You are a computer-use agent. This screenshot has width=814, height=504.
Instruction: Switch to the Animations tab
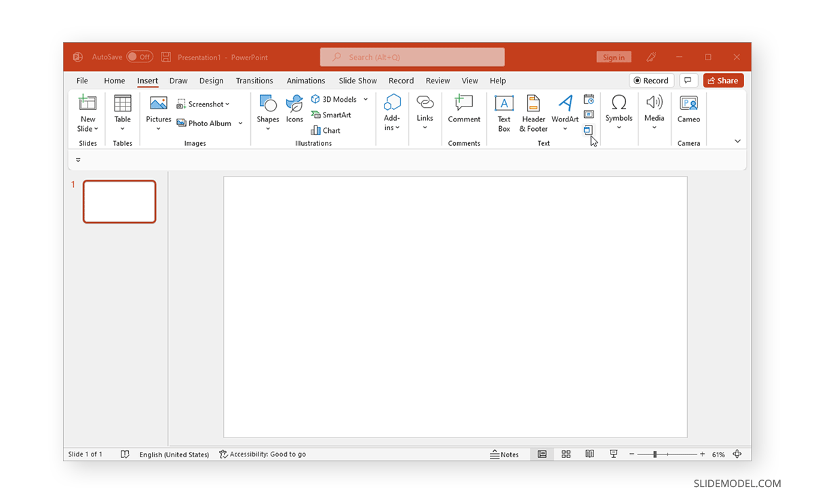pyautogui.click(x=306, y=80)
